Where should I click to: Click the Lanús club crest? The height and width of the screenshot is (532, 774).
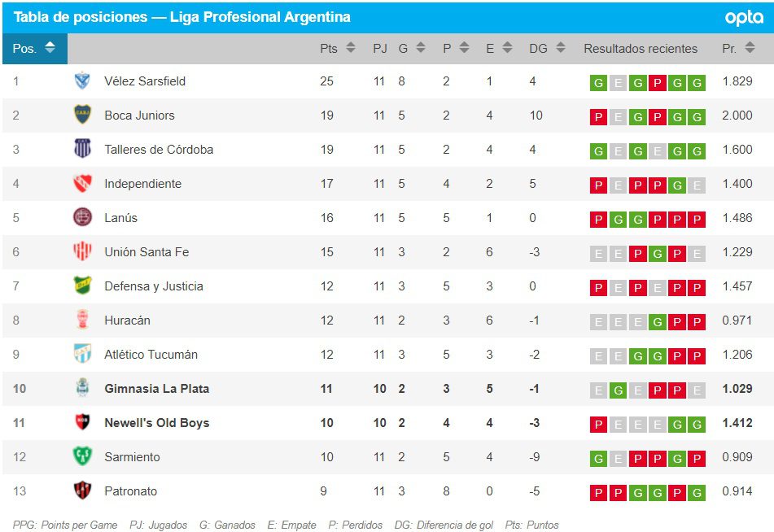(x=82, y=218)
